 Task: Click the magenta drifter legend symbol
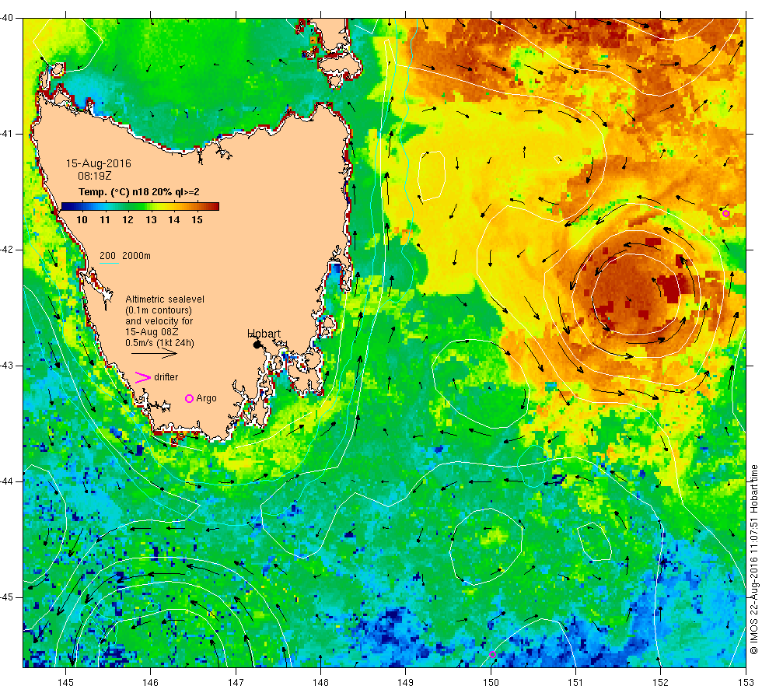[x=143, y=377]
